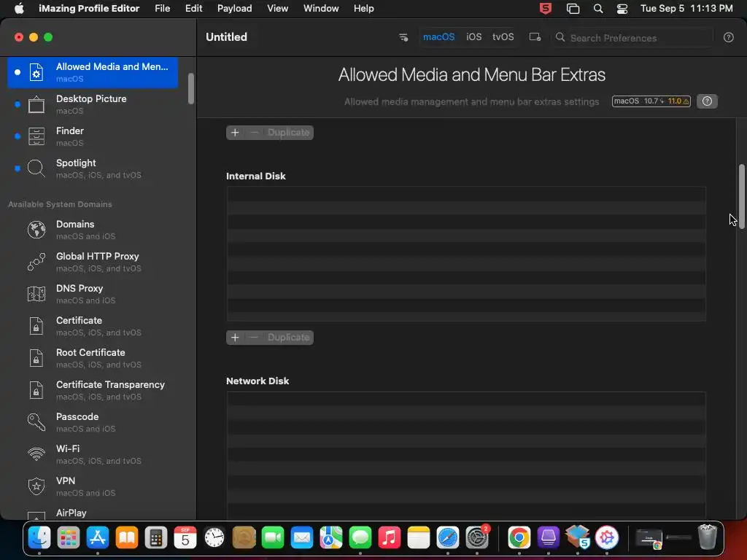Select the DNS Proxy map icon

[x=36, y=294]
